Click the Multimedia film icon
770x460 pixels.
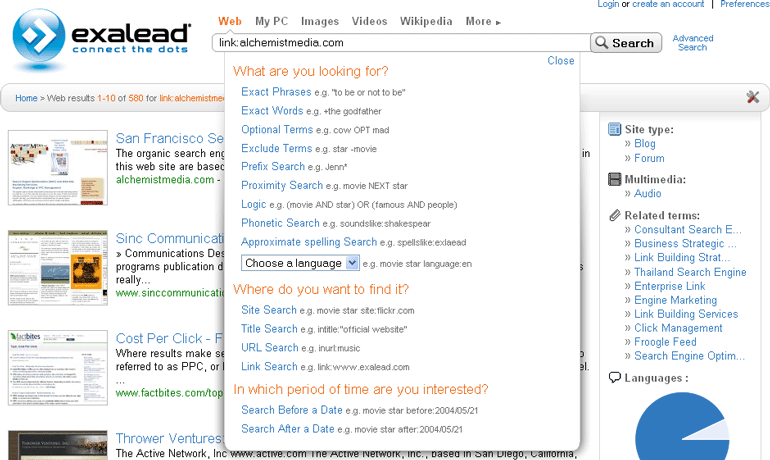coord(614,179)
